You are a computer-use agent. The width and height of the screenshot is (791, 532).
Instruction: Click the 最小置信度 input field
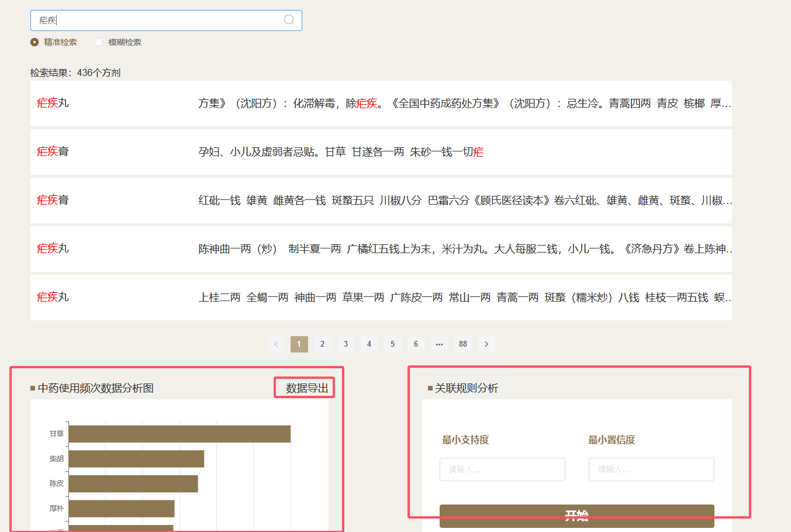(651, 469)
